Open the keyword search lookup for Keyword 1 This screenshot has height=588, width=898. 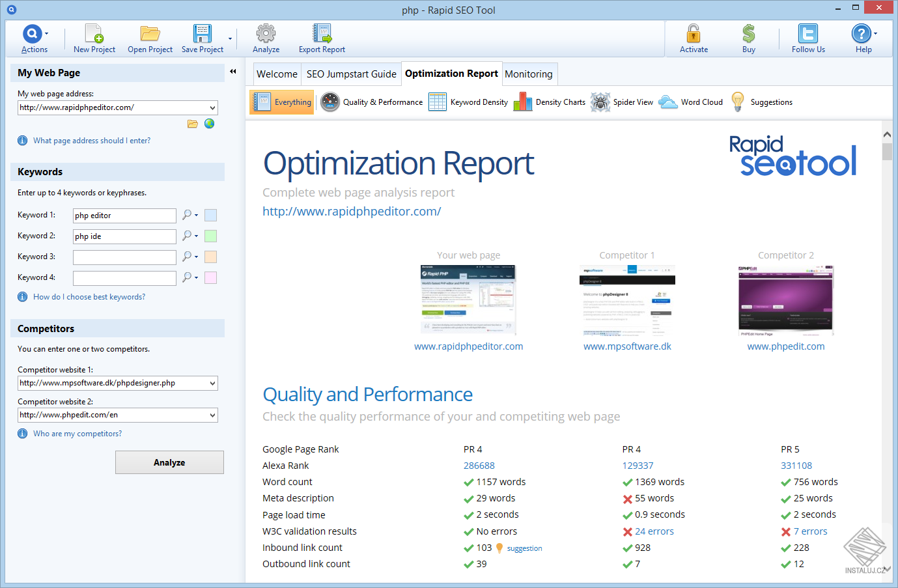tap(187, 215)
